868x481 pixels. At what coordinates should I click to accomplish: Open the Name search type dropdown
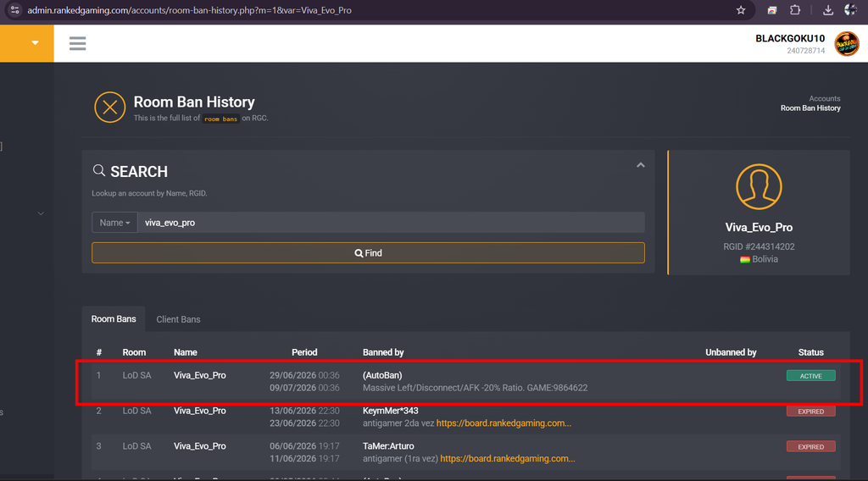point(114,222)
